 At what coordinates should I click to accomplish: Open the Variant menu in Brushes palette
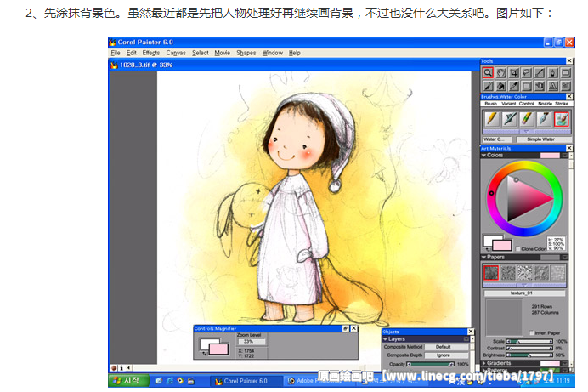508,104
